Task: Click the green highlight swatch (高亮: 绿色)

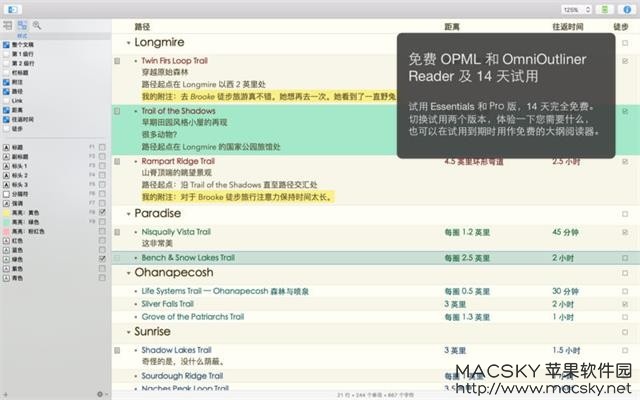Action: 6,222
